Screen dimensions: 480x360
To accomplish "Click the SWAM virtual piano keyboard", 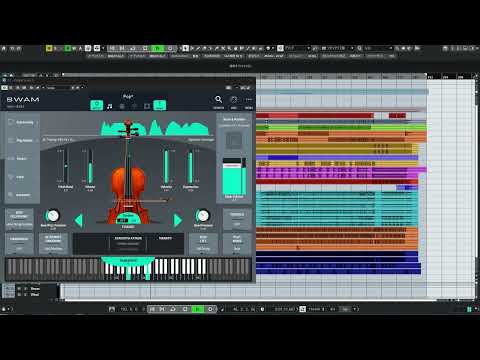I will click(128, 269).
